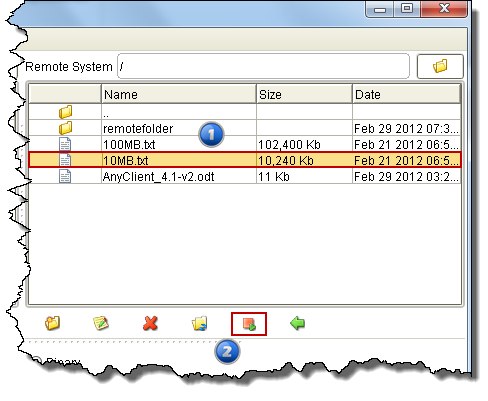Select the 10MB.txt file row
488x401 pixels.
(245, 160)
